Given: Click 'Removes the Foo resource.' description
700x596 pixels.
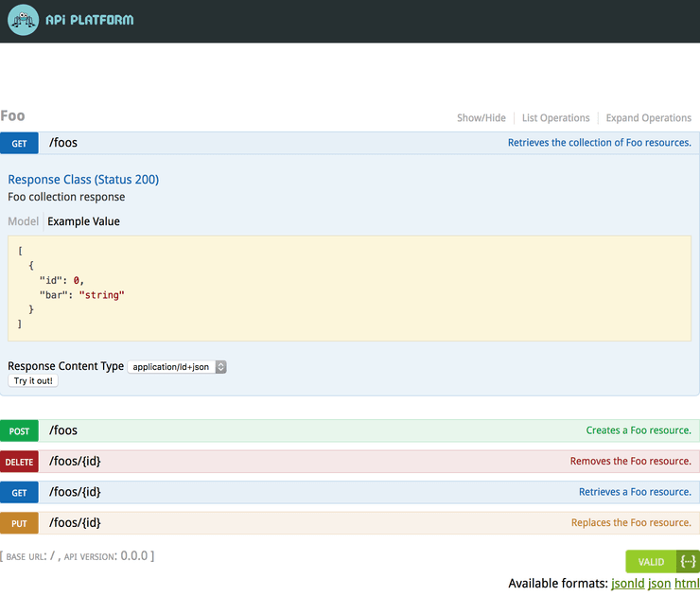Looking at the screenshot, I should (630, 461).
